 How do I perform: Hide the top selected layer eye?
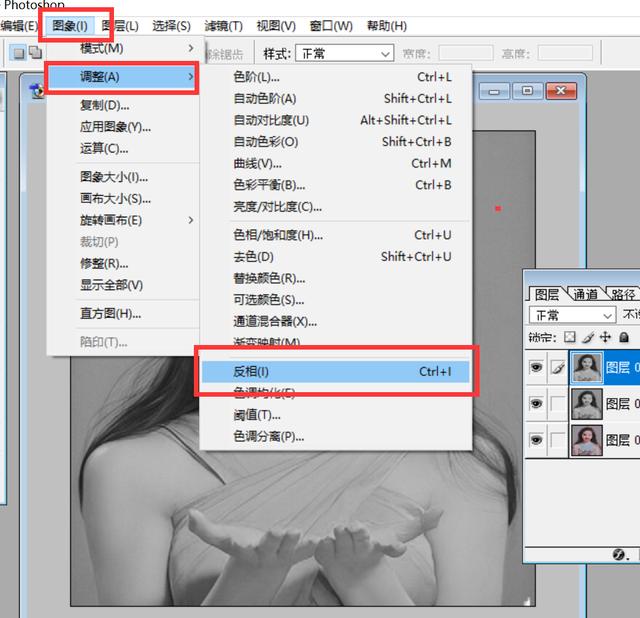point(536,368)
